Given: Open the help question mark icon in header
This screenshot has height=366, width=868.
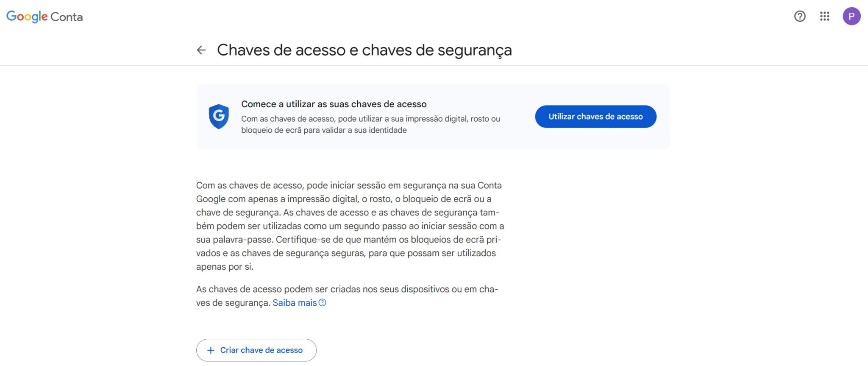Looking at the screenshot, I should click(x=799, y=17).
